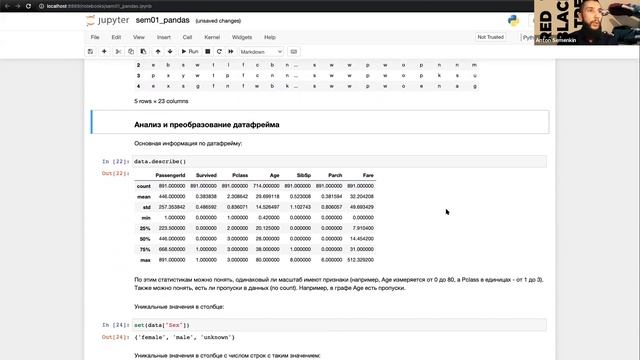Click the In [22] prompt label
640x360 pixels.
point(116,162)
